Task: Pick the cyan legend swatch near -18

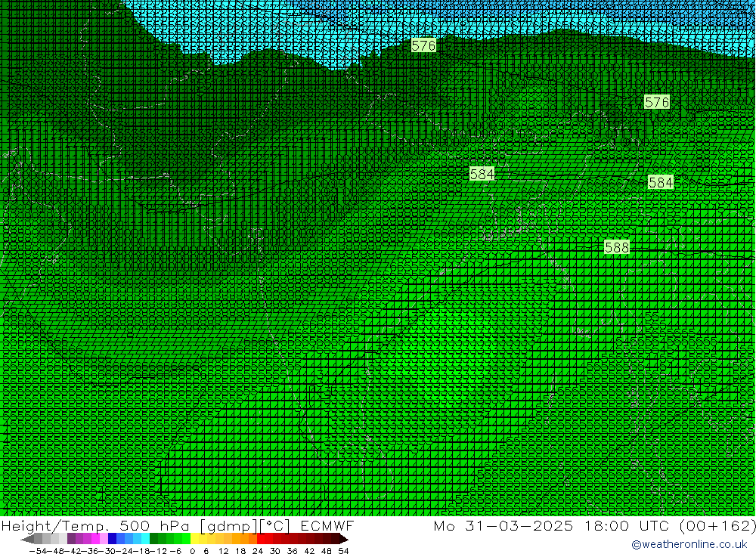Action: click(x=145, y=539)
